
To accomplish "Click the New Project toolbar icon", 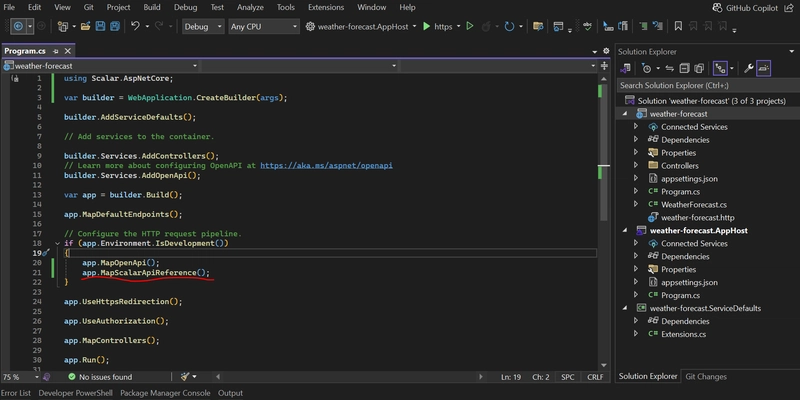I will pos(63,26).
